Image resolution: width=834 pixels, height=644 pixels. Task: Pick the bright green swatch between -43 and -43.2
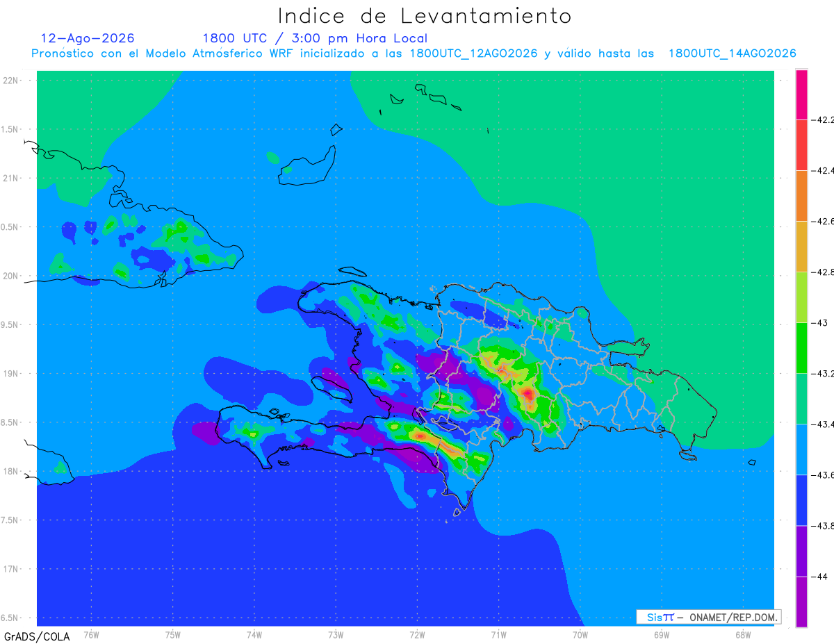[801, 348]
